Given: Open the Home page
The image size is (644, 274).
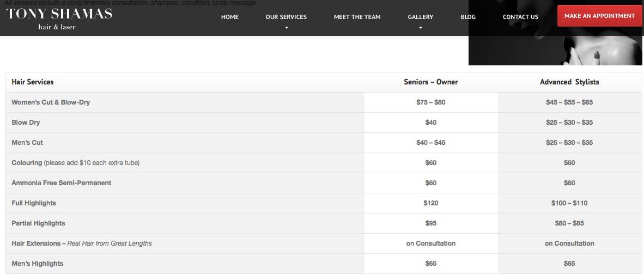Looking at the screenshot, I should tap(229, 17).
